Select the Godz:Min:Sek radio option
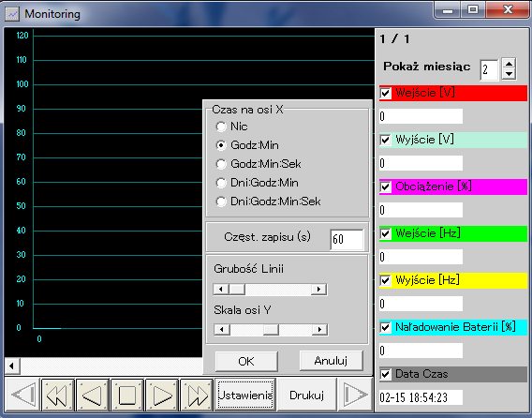This screenshot has width=532, height=418. point(221,164)
